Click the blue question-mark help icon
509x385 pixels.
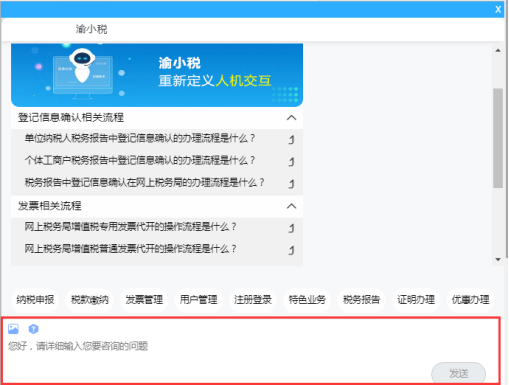33,329
